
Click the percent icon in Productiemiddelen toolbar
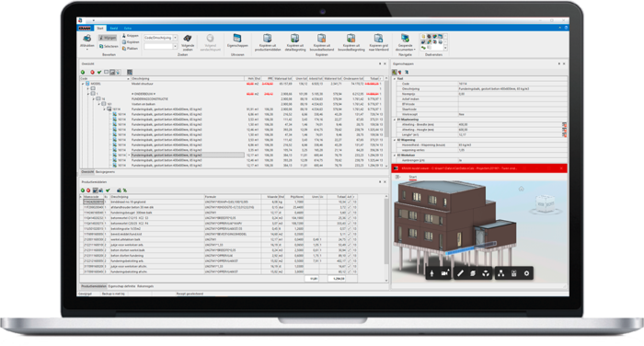point(125,190)
